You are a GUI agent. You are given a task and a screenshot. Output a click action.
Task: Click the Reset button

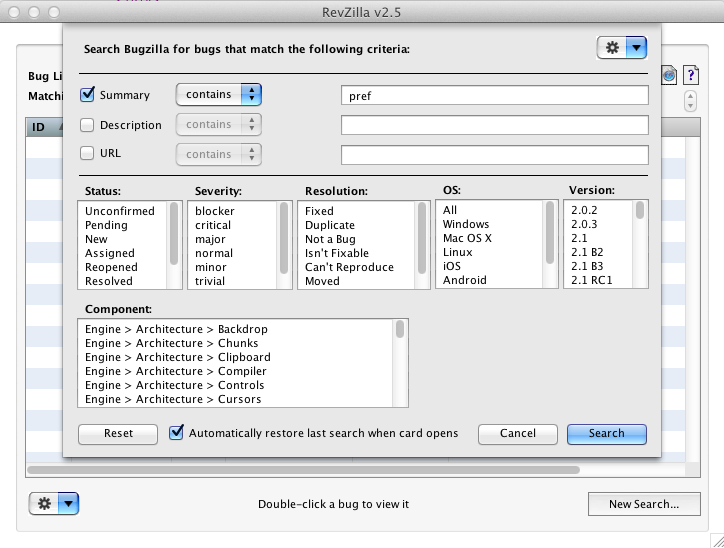[x=118, y=434]
